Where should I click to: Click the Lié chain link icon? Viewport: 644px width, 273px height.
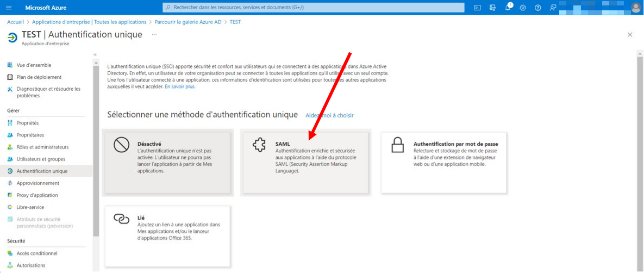coord(121,219)
